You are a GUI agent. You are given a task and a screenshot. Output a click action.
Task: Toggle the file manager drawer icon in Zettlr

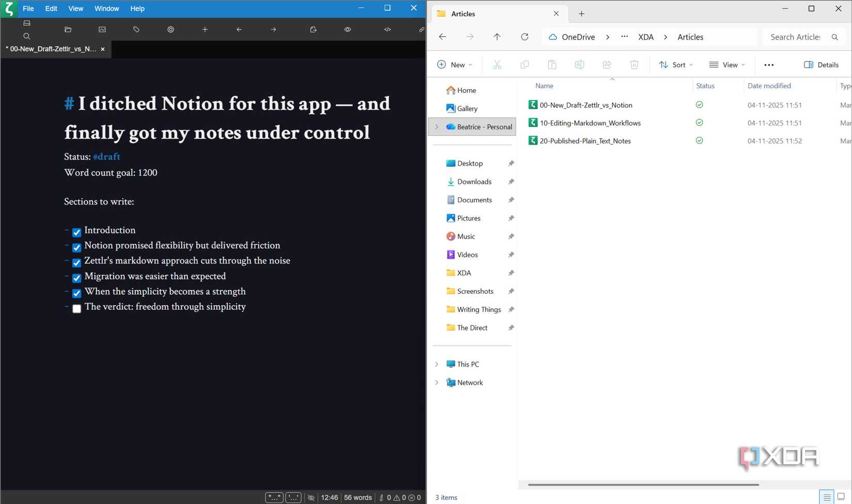(x=27, y=23)
